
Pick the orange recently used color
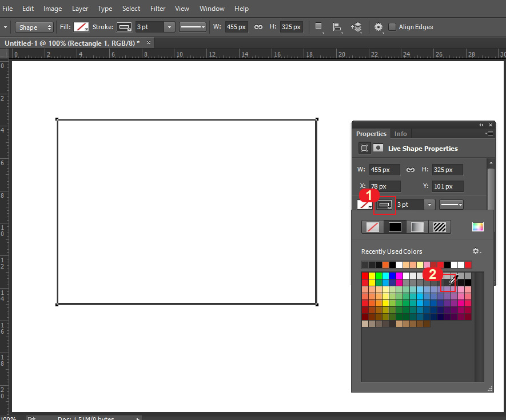click(385, 265)
